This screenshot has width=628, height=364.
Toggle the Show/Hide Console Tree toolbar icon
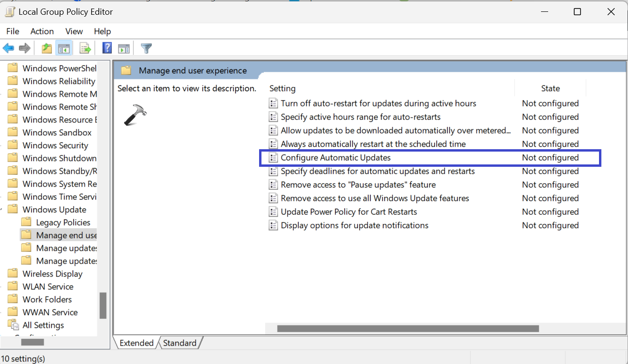[64, 48]
